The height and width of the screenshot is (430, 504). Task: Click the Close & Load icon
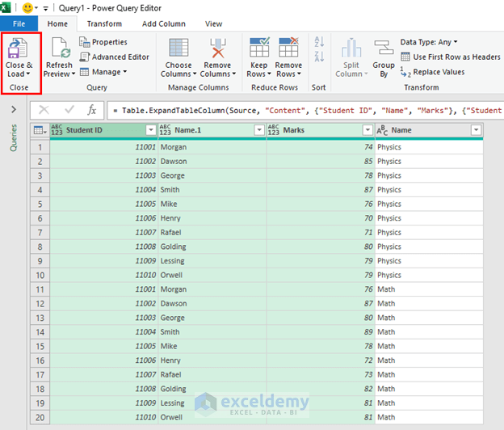[x=18, y=48]
